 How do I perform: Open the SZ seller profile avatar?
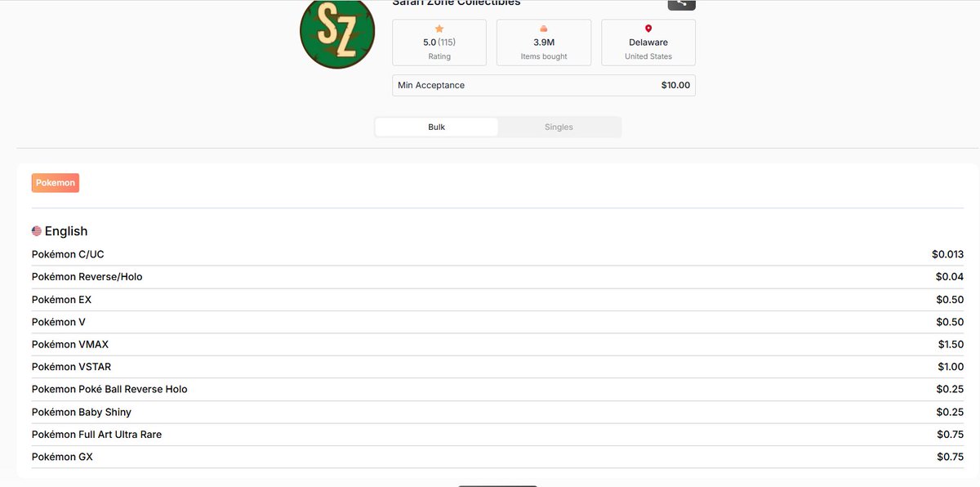pyautogui.click(x=337, y=34)
